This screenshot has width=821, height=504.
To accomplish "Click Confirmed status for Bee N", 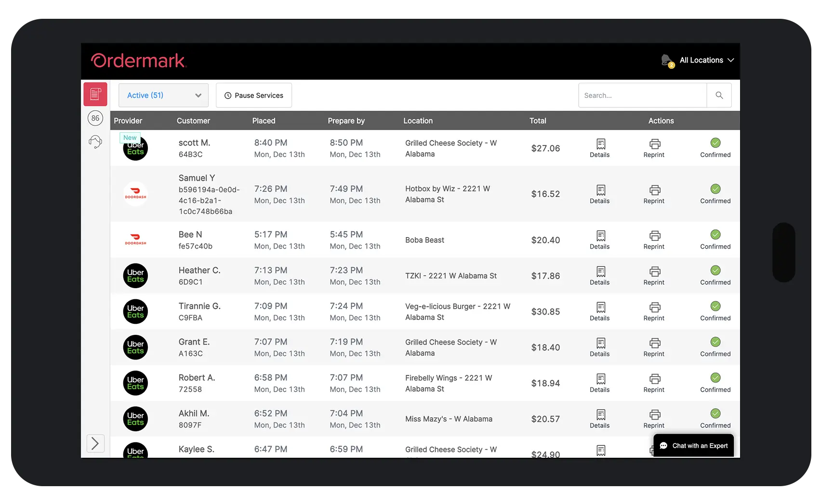I will (x=715, y=240).
